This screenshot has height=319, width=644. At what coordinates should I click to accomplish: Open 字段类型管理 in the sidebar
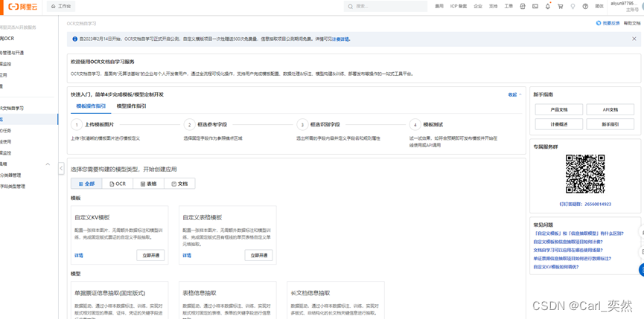[x=13, y=186]
